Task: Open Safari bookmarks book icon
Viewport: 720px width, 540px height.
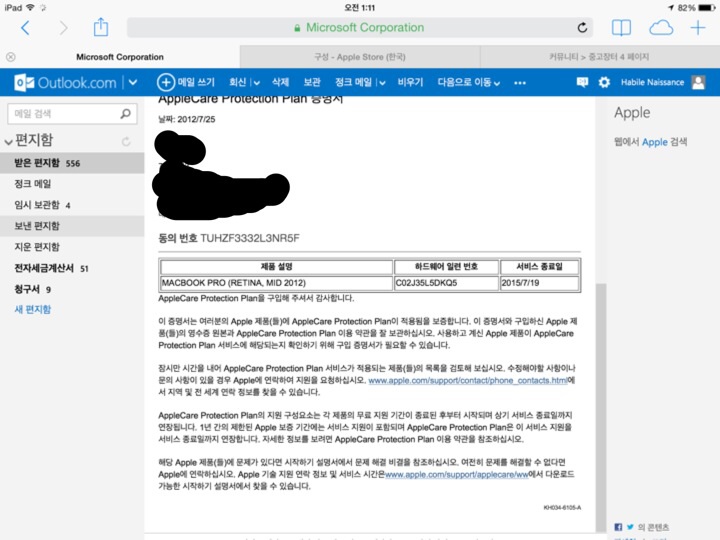Action: tap(621, 28)
